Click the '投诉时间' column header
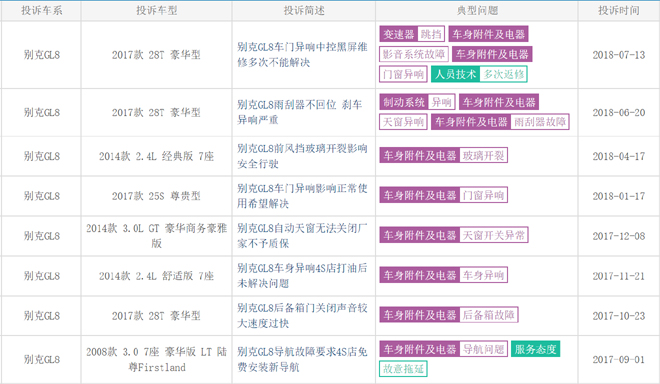660x384 pixels. click(x=619, y=11)
